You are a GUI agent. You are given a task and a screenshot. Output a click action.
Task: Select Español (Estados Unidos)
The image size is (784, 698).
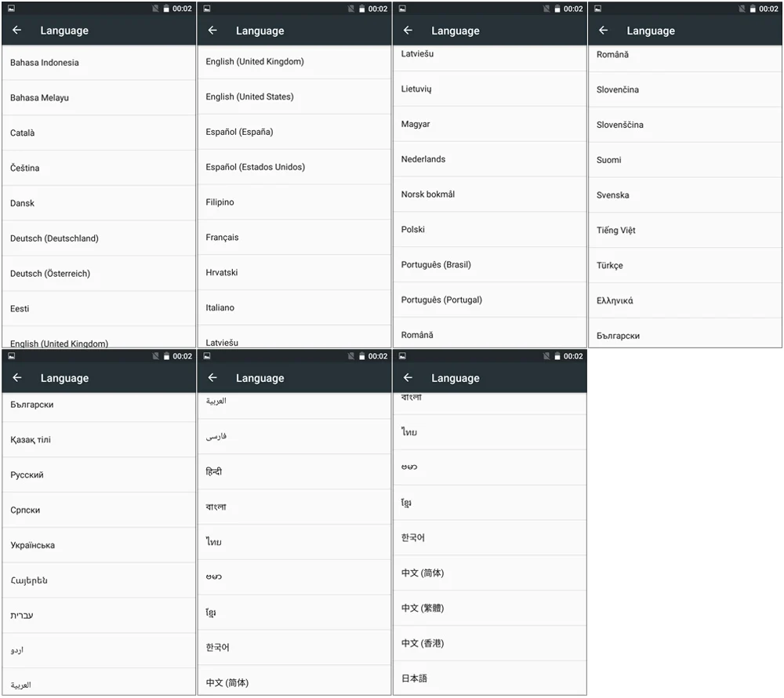click(x=294, y=167)
